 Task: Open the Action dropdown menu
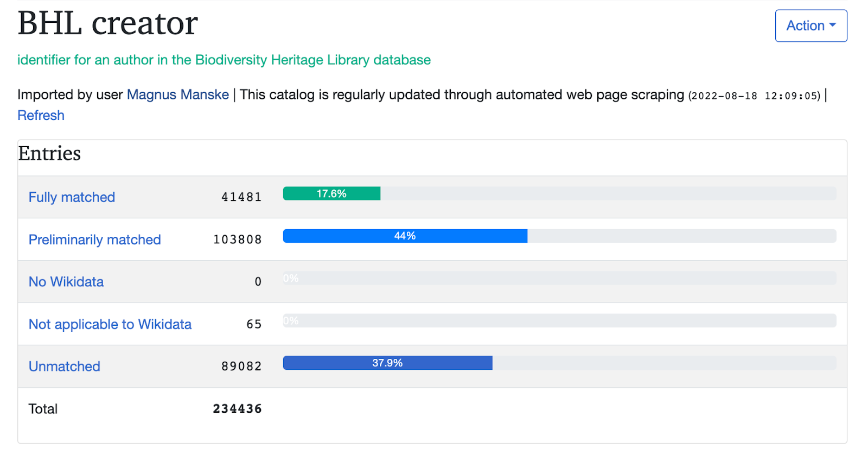pyautogui.click(x=810, y=26)
